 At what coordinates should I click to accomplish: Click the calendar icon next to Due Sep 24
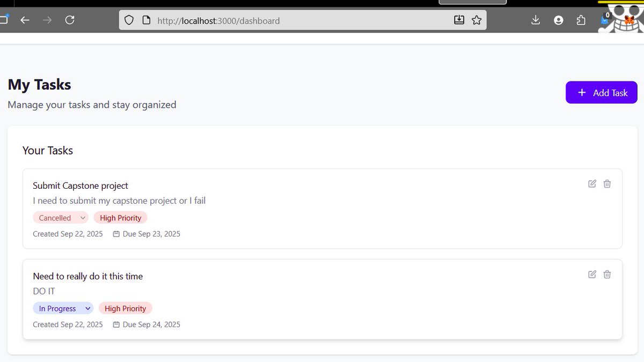tap(116, 324)
